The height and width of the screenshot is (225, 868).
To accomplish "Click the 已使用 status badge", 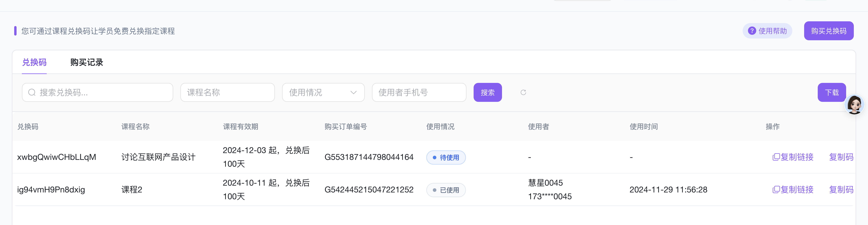I will pyautogui.click(x=446, y=190).
